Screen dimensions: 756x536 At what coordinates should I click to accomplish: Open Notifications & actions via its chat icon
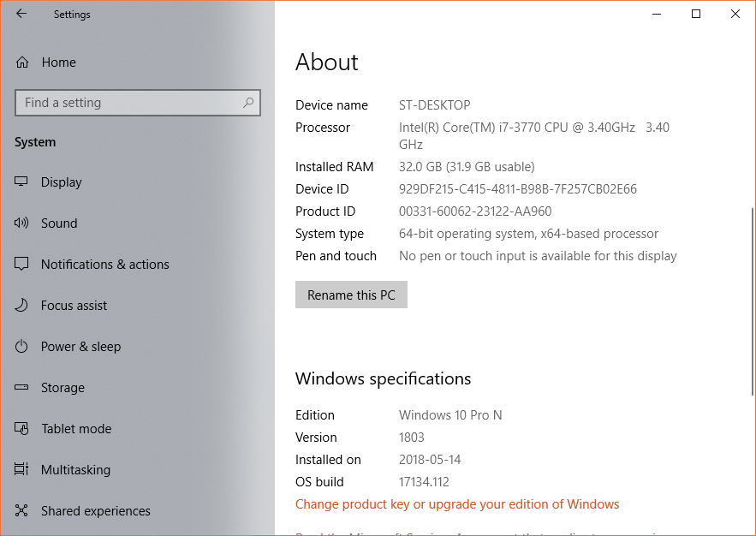(21, 264)
